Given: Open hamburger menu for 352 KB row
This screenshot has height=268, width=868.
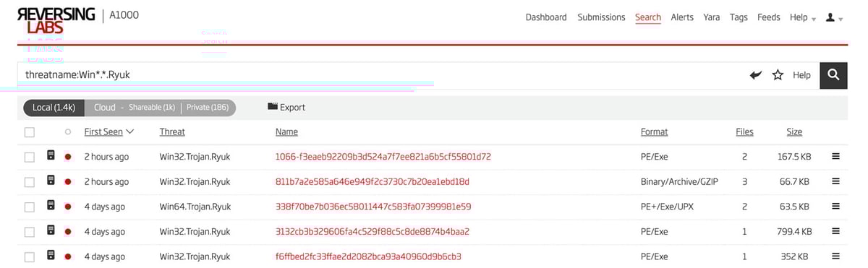Looking at the screenshot, I should click(835, 256).
